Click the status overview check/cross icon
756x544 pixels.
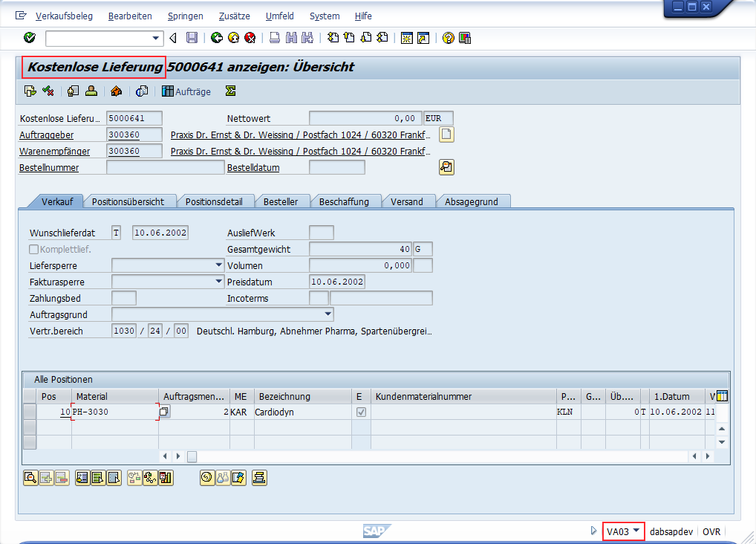48,91
